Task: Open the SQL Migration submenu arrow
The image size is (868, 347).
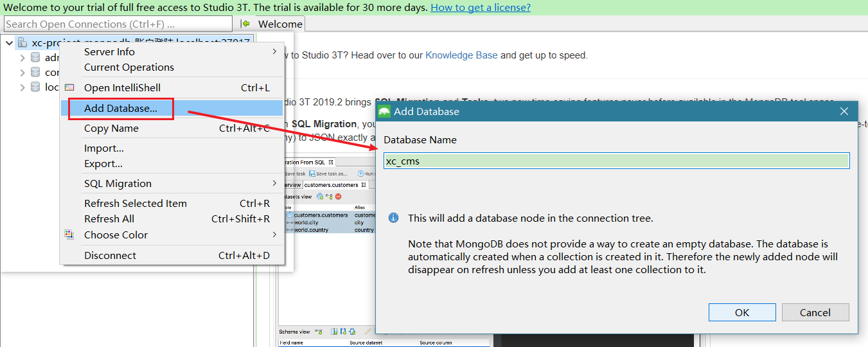Action: click(x=274, y=183)
